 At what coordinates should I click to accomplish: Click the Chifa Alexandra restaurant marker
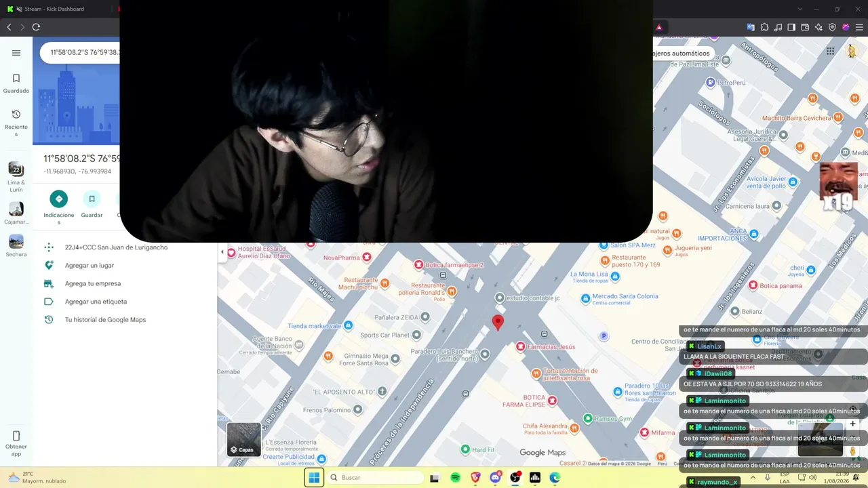[575, 428]
